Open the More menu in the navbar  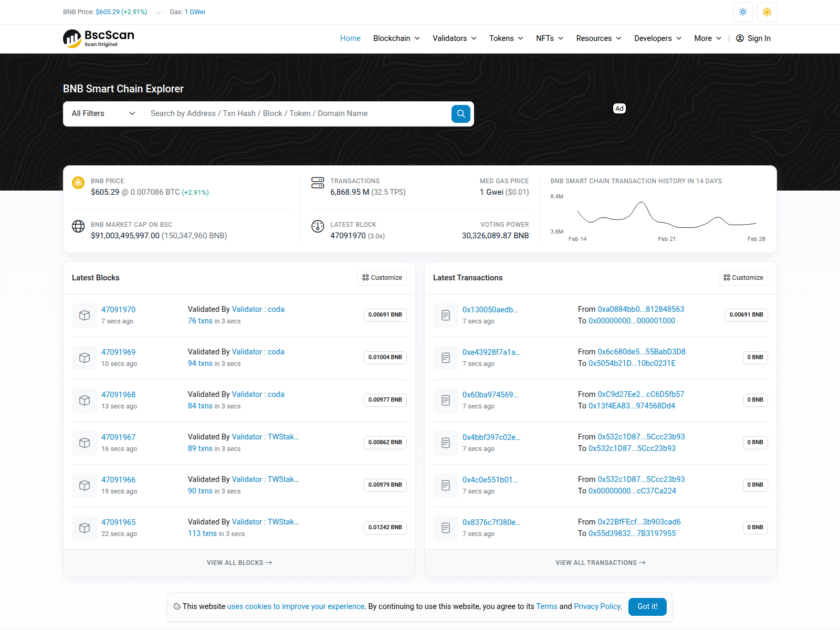pos(707,38)
